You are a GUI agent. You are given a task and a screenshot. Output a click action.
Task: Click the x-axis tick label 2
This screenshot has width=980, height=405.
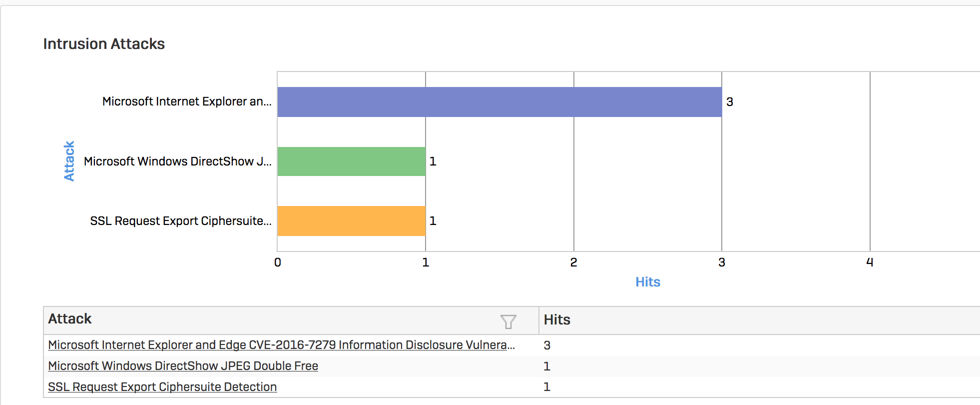tap(573, 262)
